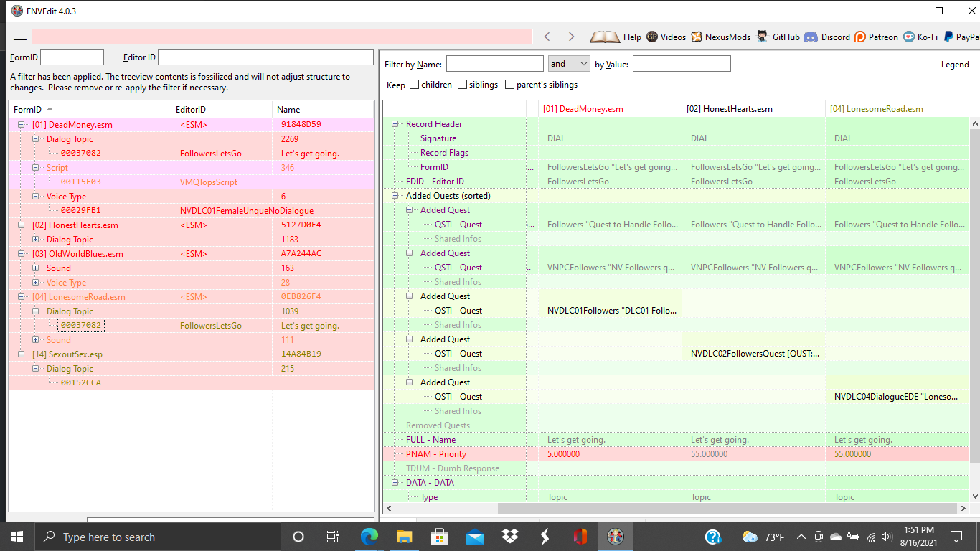Expand the Voice Type node under OldWorldBlues.esm

click(x=36, y=283)
